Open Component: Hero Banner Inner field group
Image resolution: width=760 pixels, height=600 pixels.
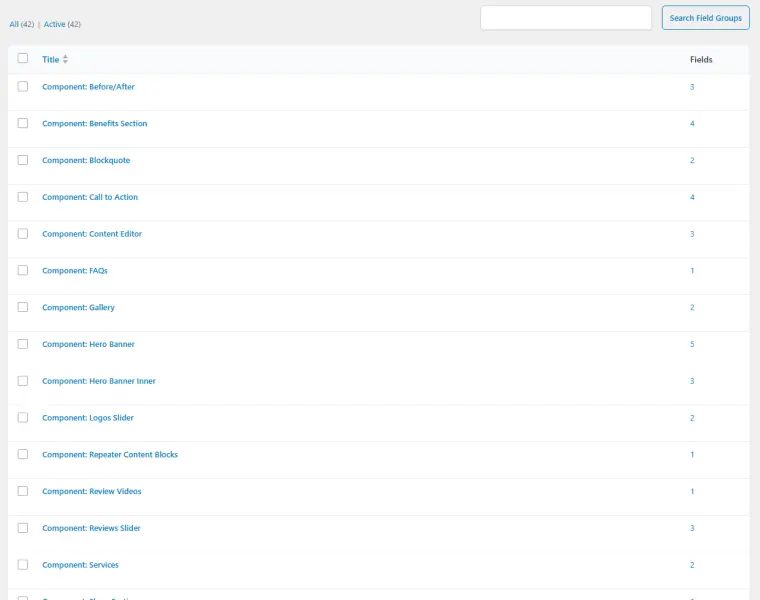click(99, 381)
